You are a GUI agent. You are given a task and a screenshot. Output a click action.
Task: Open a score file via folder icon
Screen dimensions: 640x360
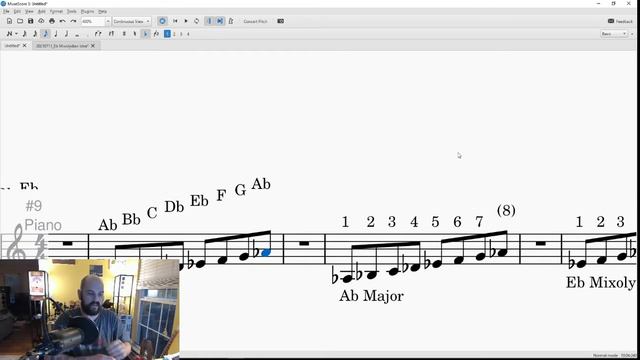click(20, 21)
